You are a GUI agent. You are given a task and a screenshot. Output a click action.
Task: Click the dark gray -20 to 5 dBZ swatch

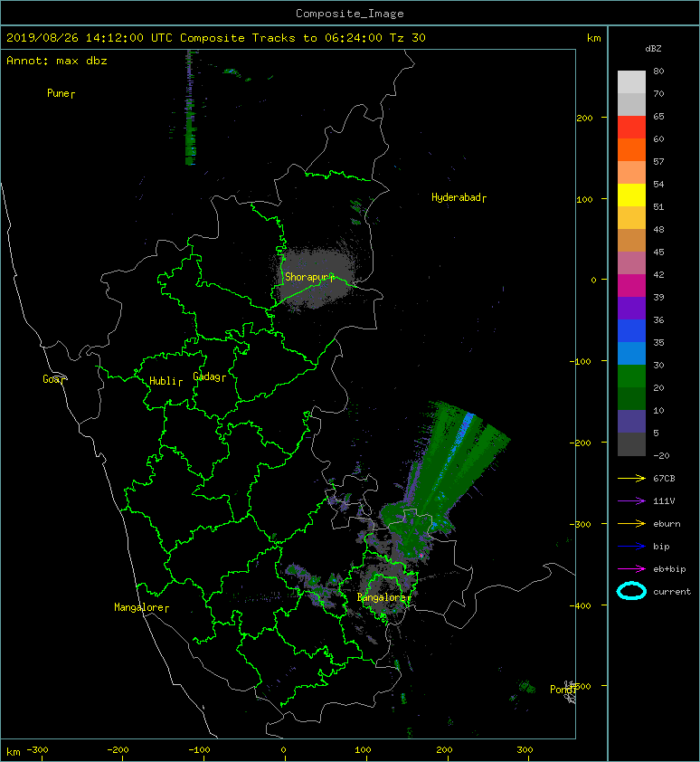pos(631,444)
